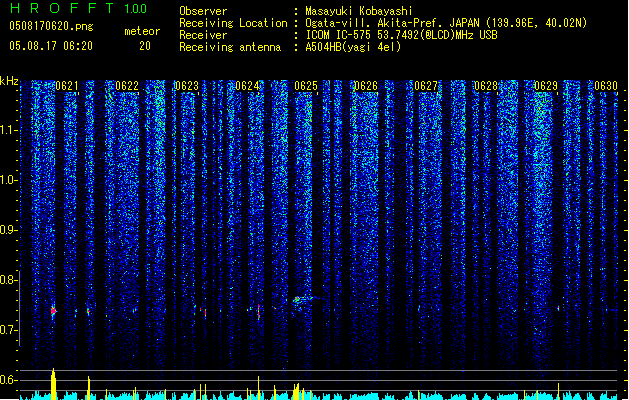629x400 pixels.
Task: Click the 0621 time marker
Action: point(67,86)
